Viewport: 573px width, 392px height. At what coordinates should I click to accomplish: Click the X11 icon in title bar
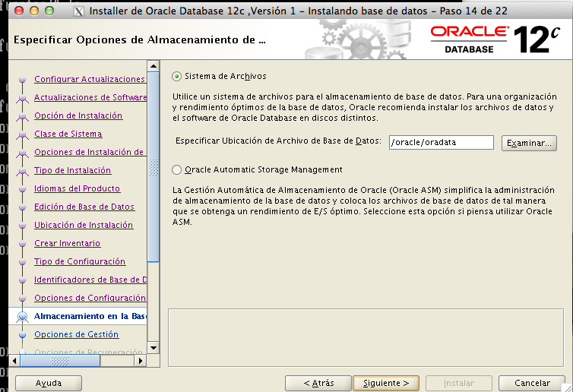click(x=78, y=11)
